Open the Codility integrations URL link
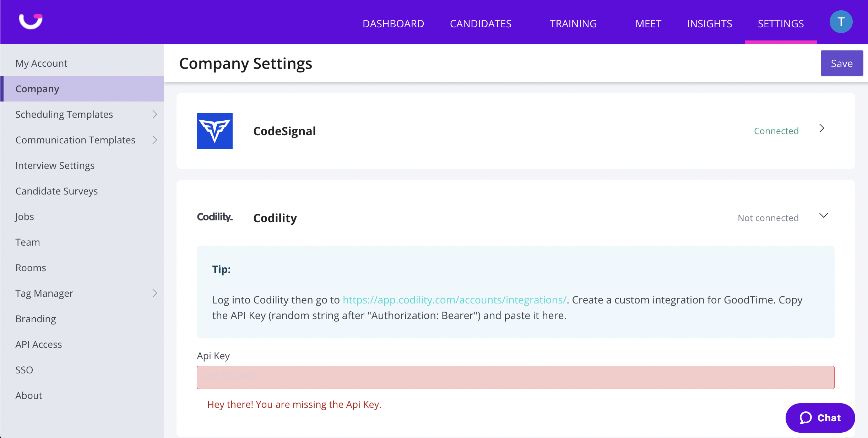 [454, 300]
